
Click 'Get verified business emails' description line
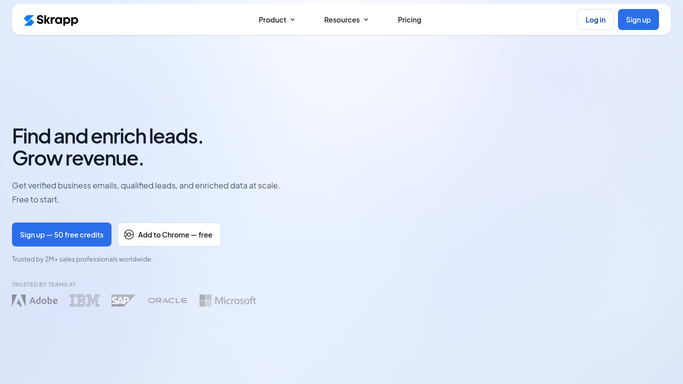[x=146, y=185]
